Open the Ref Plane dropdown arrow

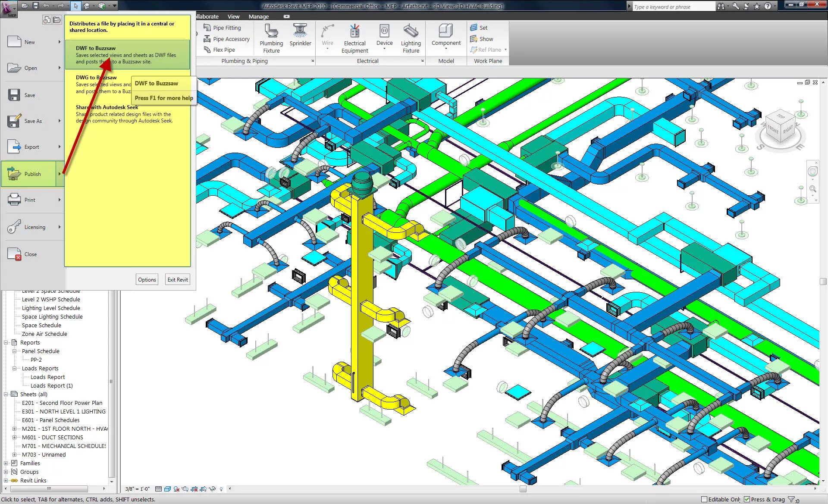coord(505,50)
